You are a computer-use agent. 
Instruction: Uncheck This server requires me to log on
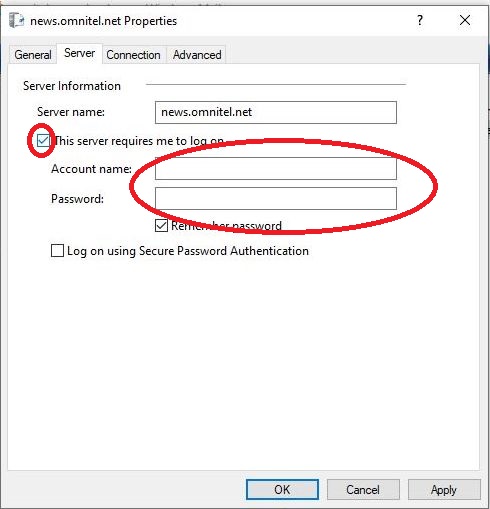click(43, 141)
